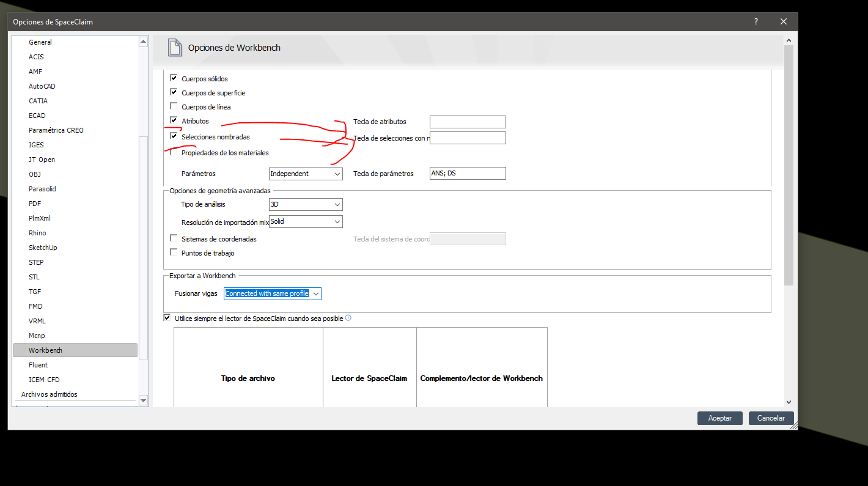Uncheck the Selecciones nombradas checkbox
This screenshot has width=868, height=486.
pos(174,136)
